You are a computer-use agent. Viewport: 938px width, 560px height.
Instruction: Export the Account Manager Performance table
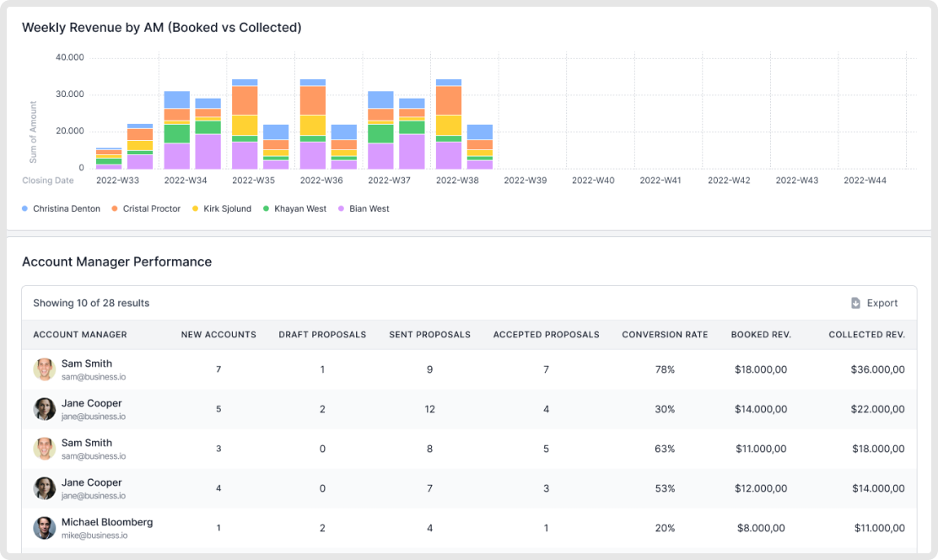pyautogui.click(x=874, y=304)
